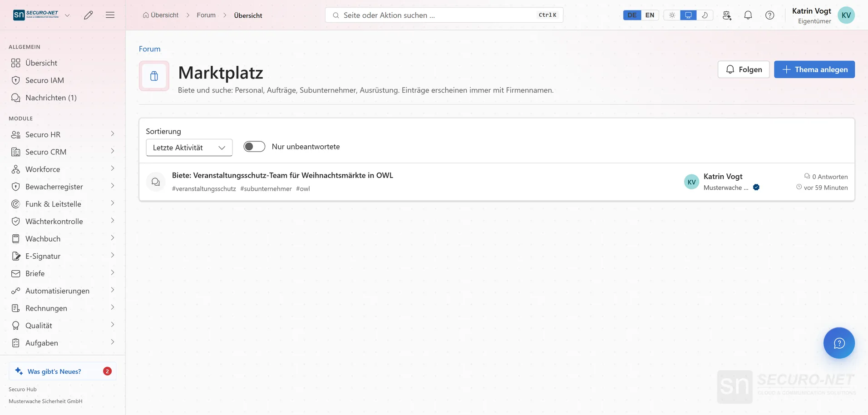Select system theme monitor icon
Image resolution: width=868 pixels, height=415 pixels.
[688, 15]
